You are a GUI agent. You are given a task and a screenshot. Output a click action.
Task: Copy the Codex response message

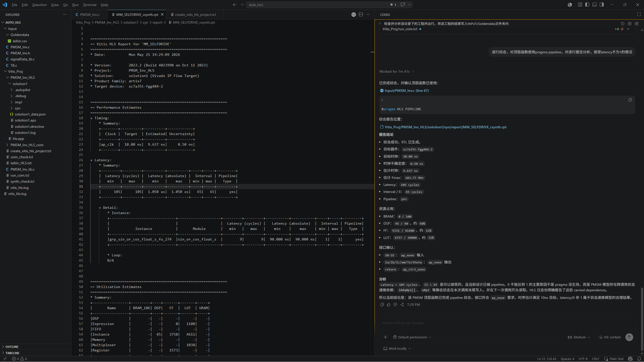pyautogui.click(x=382, y=305)
